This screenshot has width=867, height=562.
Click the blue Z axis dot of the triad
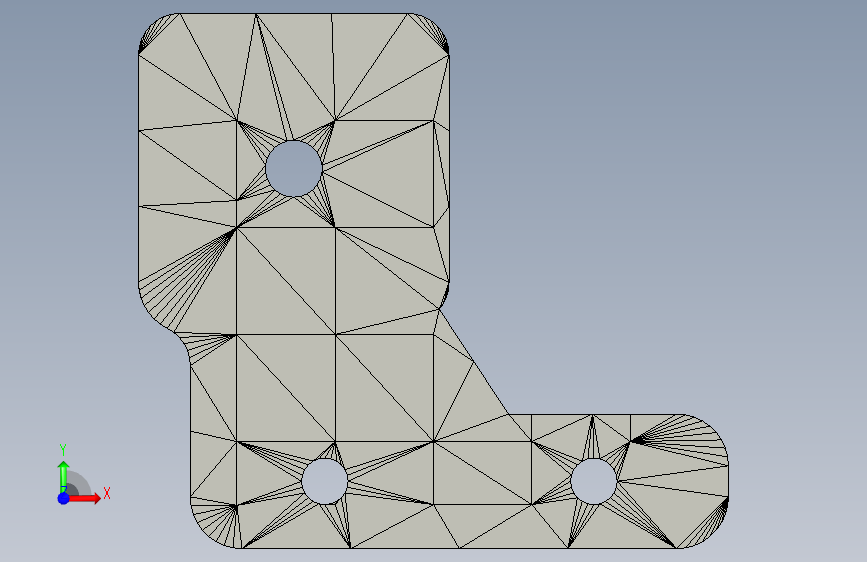point(64,498)
